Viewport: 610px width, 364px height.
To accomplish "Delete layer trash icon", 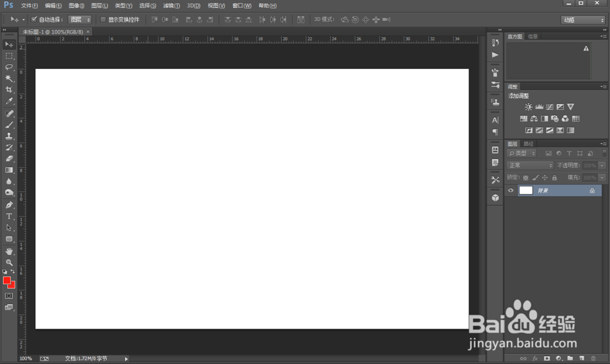I will (x=594, y=358).
